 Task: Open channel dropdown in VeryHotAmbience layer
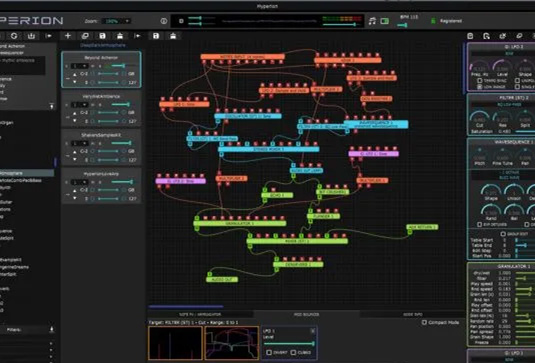pyautogui.click(x=79, y=105)
